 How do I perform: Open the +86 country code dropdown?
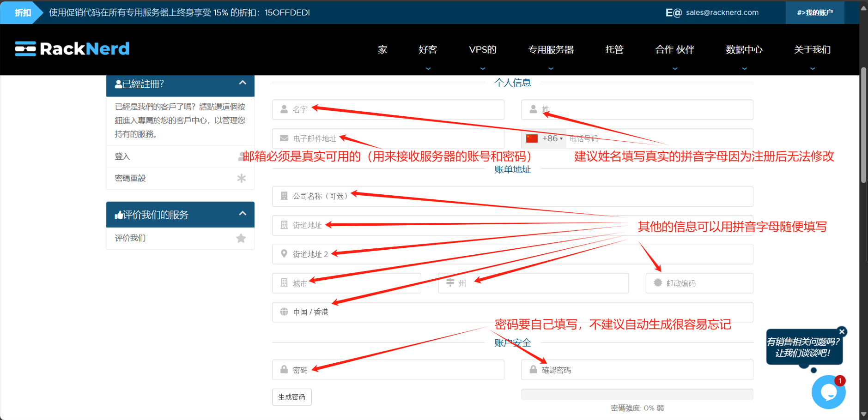pyautogui.click(x=546, y=138)
